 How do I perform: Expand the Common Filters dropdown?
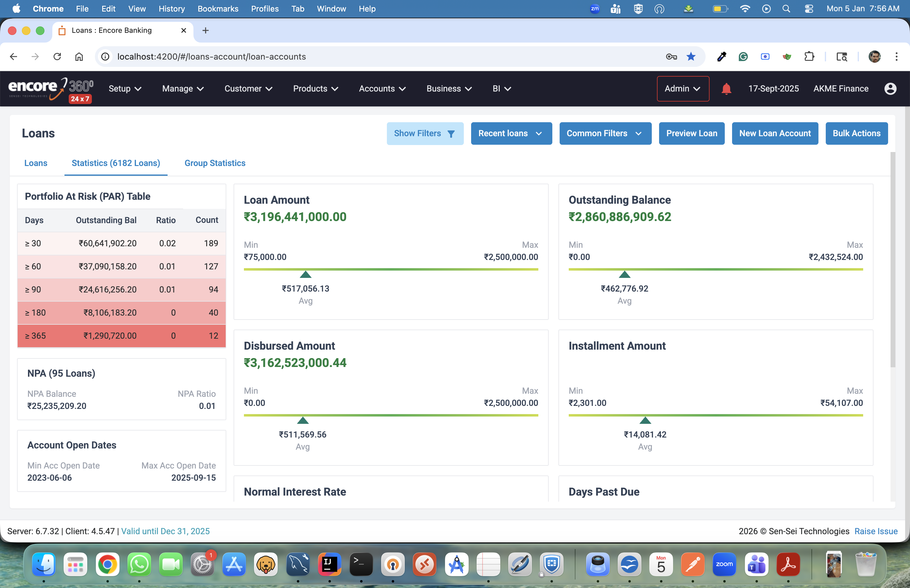pos(605,133)
